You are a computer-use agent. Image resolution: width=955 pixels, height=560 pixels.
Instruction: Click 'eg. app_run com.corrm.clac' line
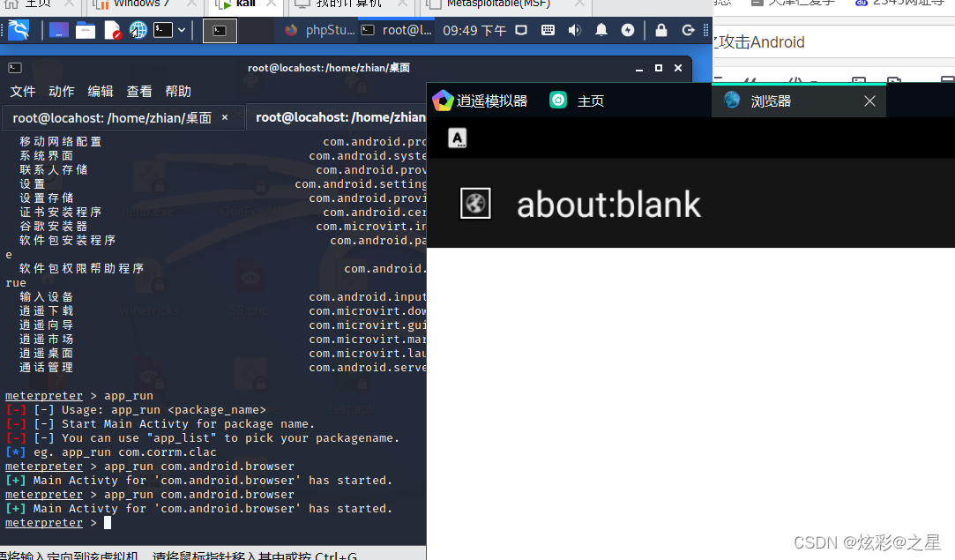coord(111,452)
